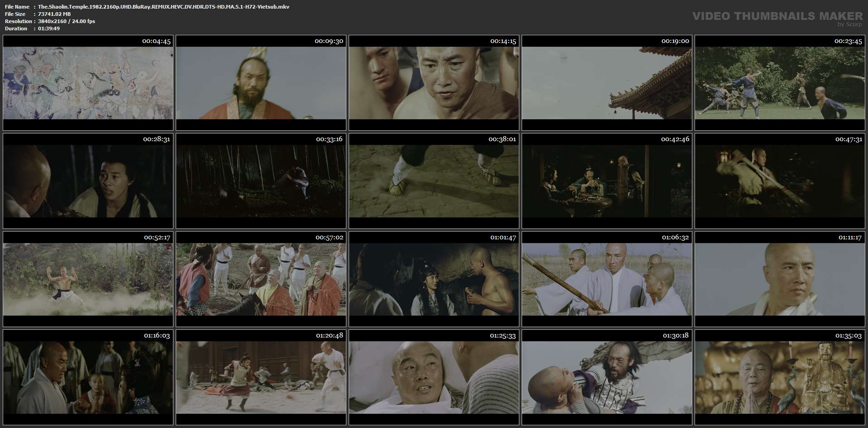This screenshot has width=868, height=428.
Task: View the 01:01:47 video frame
Action: point(434,279)
